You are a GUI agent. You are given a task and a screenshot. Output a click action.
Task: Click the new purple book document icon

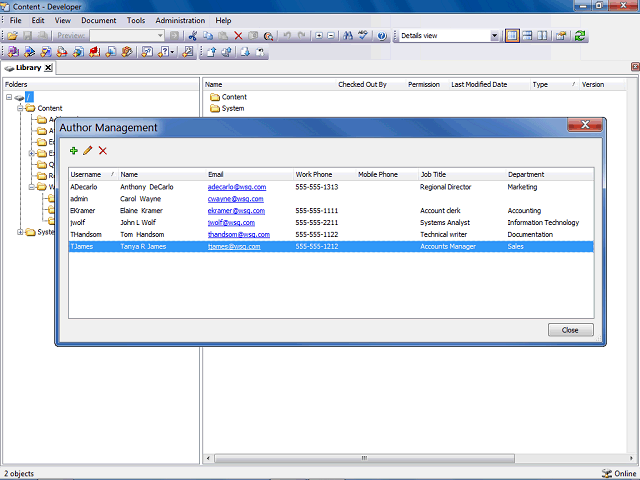point(13,52)
